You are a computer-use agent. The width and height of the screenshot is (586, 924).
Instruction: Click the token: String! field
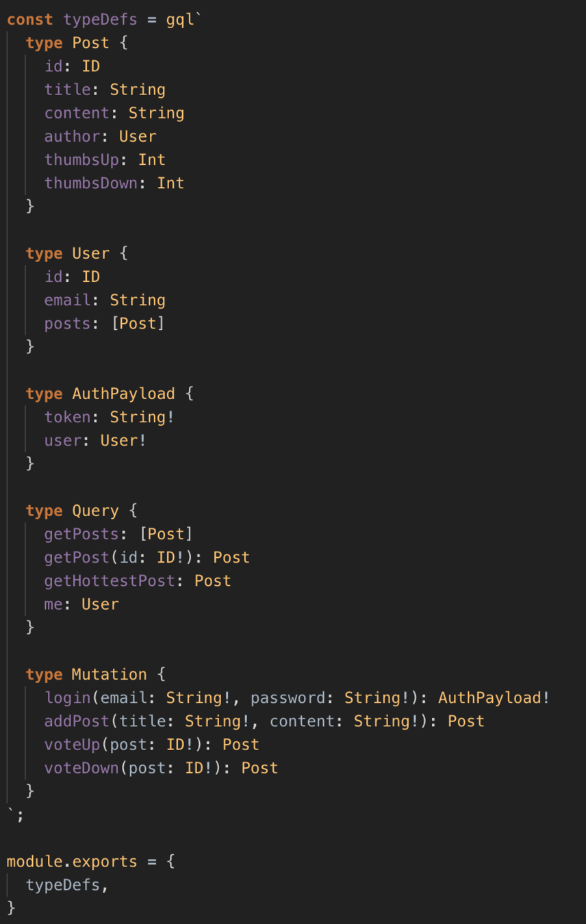[110, 417]
